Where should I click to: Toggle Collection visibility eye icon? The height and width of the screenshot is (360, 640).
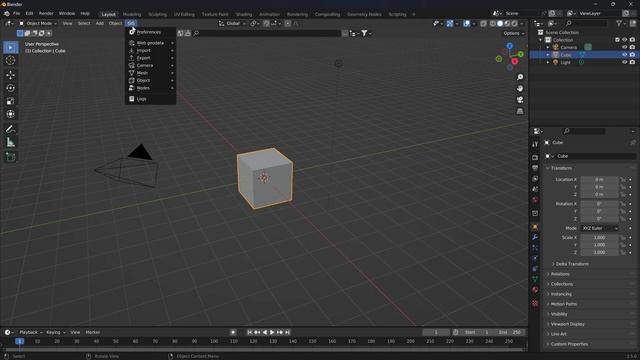tap(624, 40)
